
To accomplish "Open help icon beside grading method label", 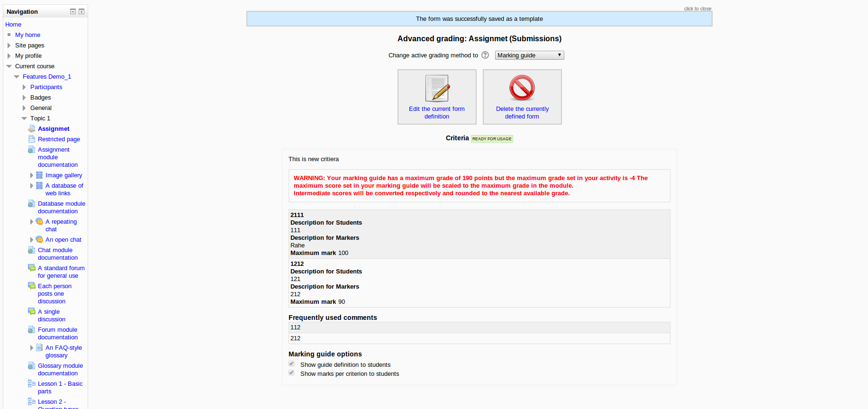I will point(485,55).
